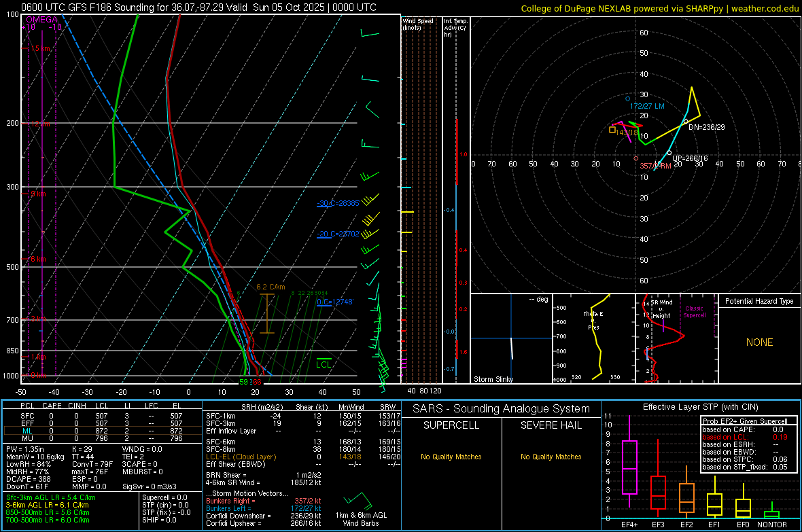
Task: Click the '9 km' height marker
Action: 38,194
